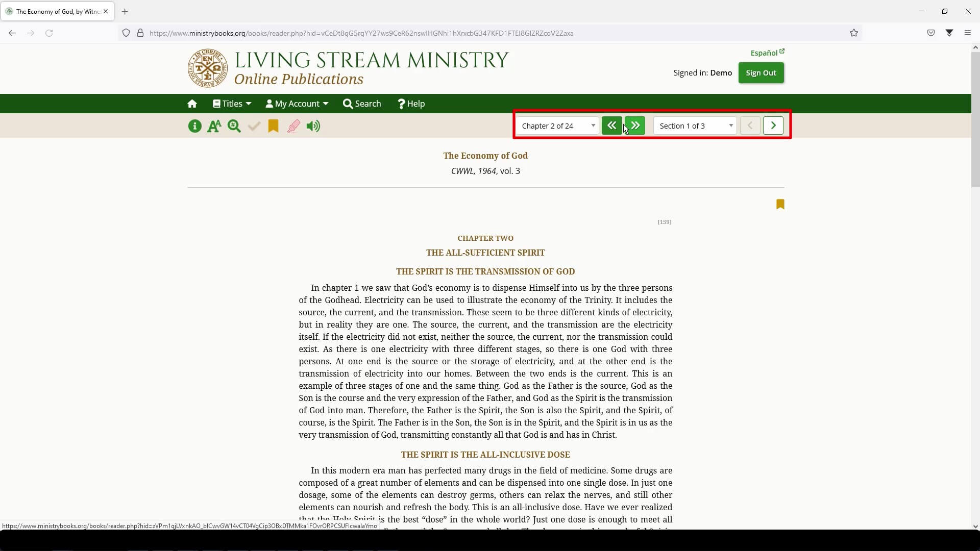The width and height of the screenshot is (980, 551).
Task: Click the font size adjustment icon
Action: [x=214, y=126]
